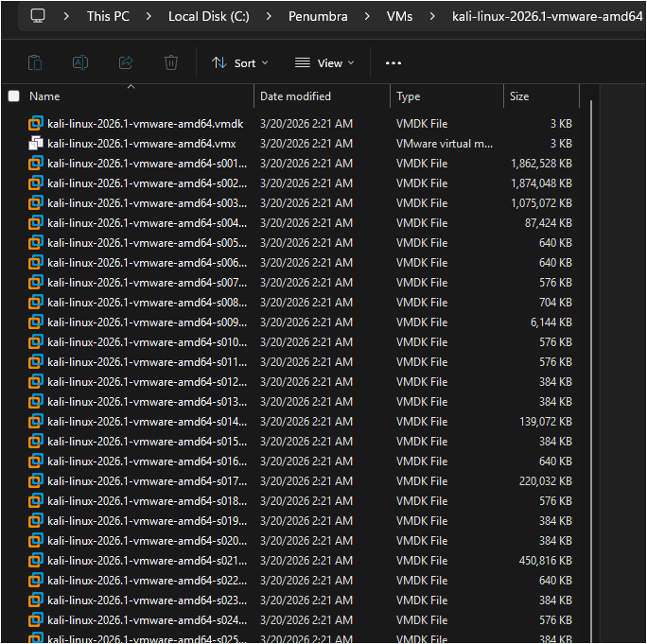Select the s005 VMDK file icon

[x=36, y=243]
